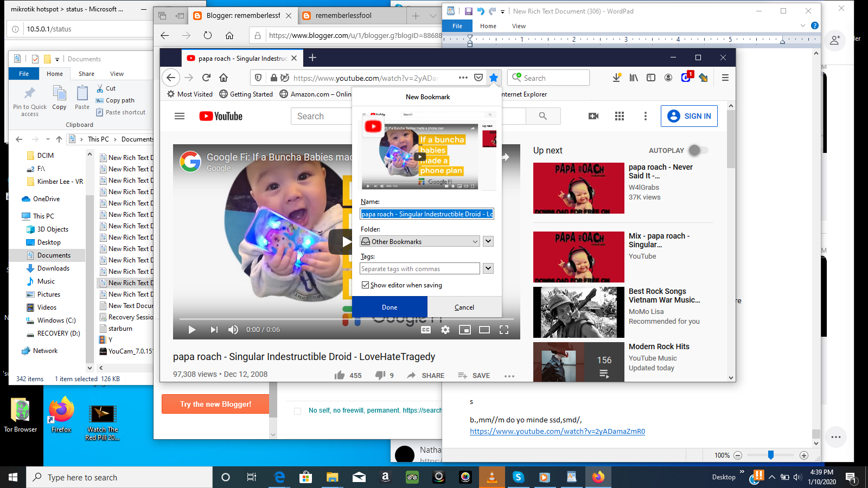Open the Firefox Downloads arrow icon
The image size is (868, 488).
[x=616, y=78]
